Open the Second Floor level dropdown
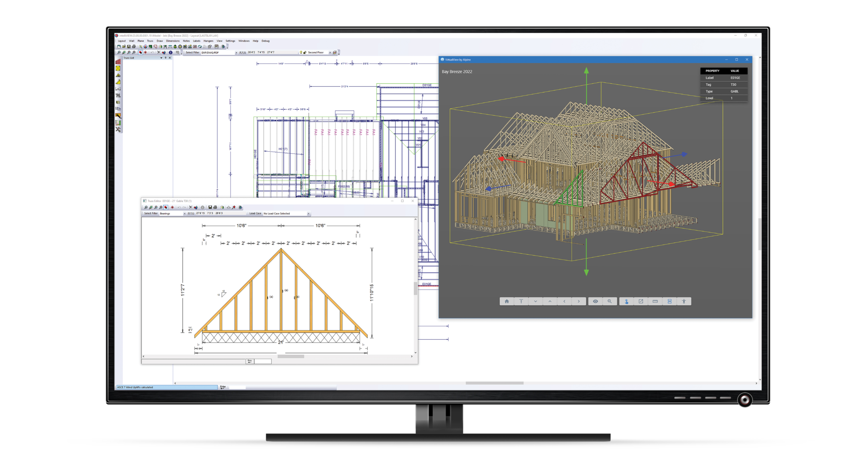 tap(330, 53)
